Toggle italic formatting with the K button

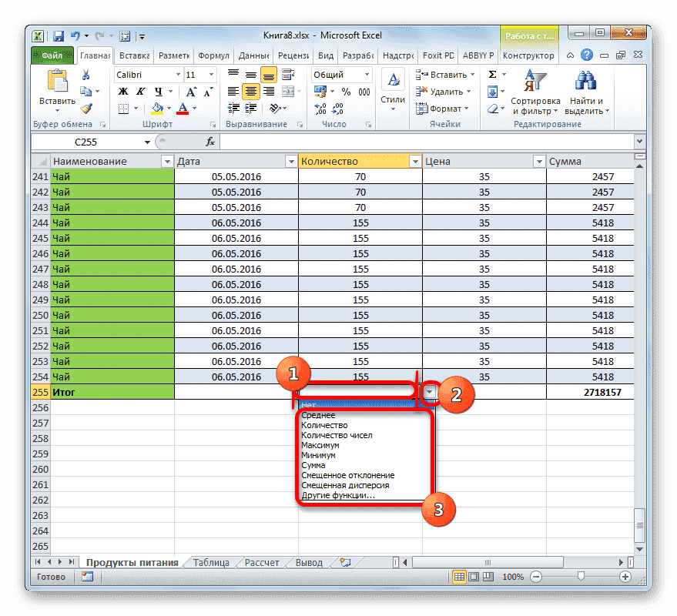139,91
